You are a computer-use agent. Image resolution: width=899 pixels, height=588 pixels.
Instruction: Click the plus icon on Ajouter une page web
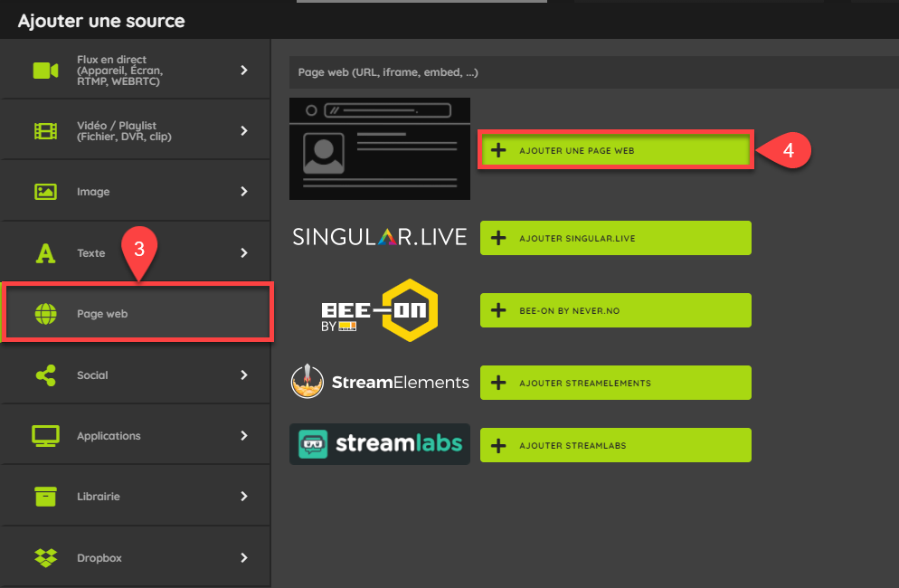(x=498, y=150)
